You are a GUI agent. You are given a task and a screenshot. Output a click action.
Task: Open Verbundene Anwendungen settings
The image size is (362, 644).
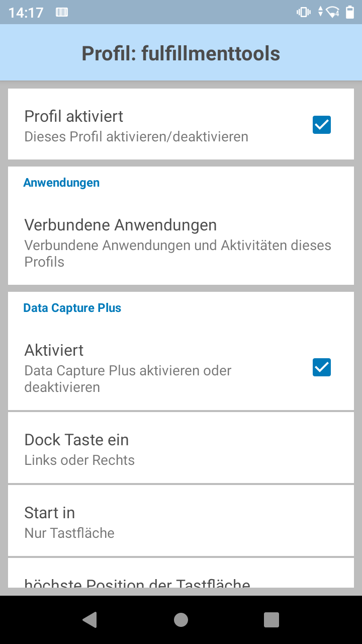[181, 243]
